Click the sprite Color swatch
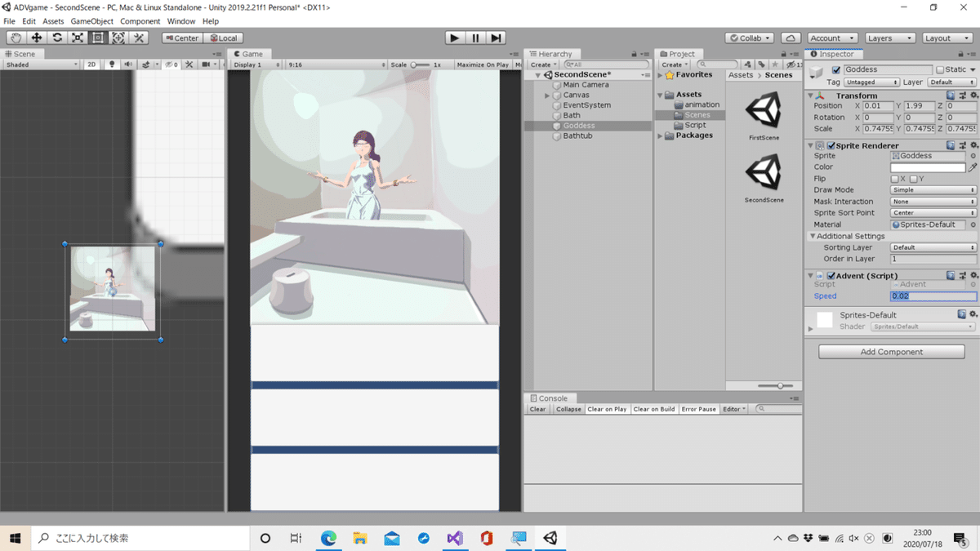 point(928,167)
